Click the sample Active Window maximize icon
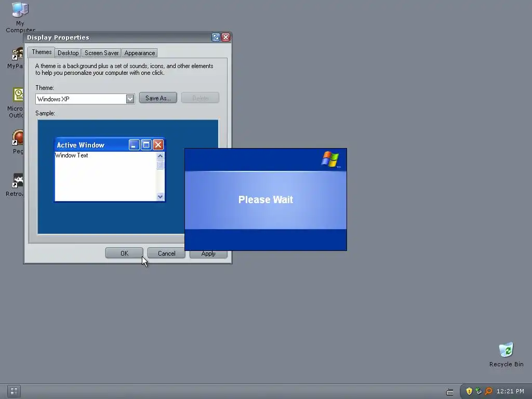Image resolution: width=532 pixels, height=399 pixels. coord(146,145)
